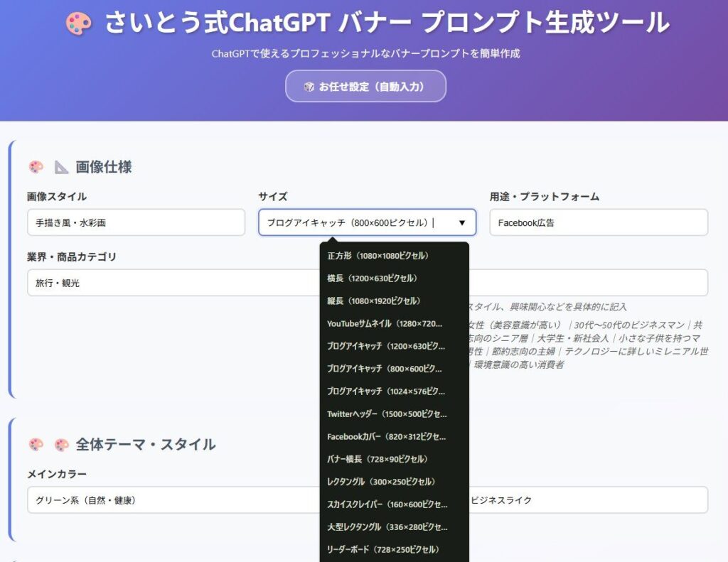Click the 画像スタイル label

pos(57,197)
